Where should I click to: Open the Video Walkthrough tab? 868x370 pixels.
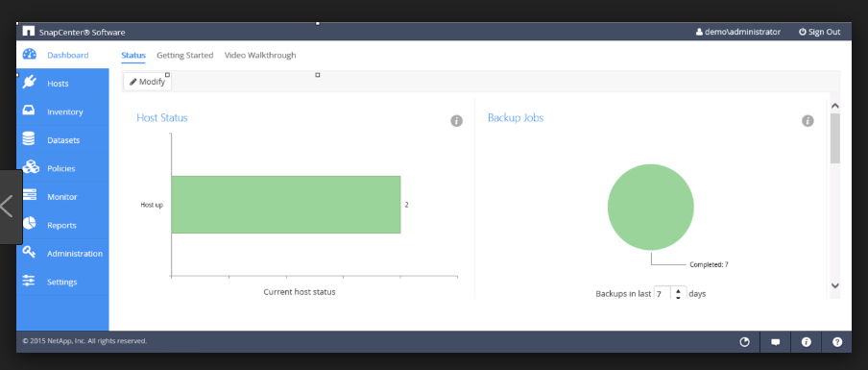pos(260,56)
